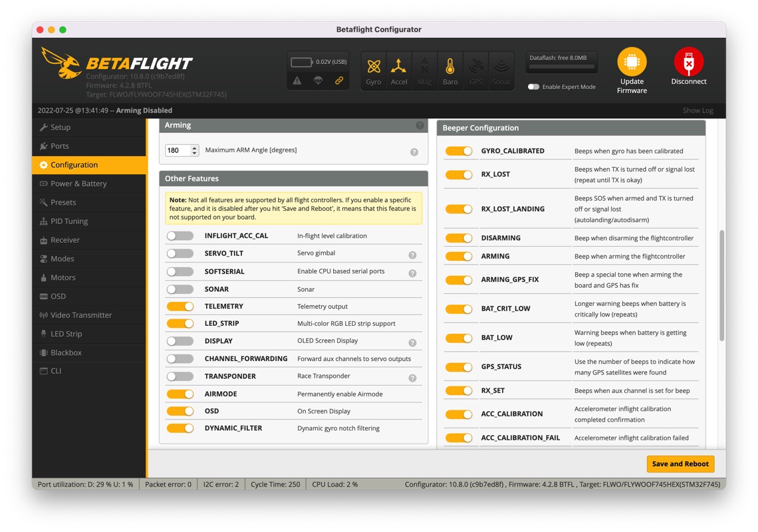Open the OSD tab in the sidebar

point(89,296)
